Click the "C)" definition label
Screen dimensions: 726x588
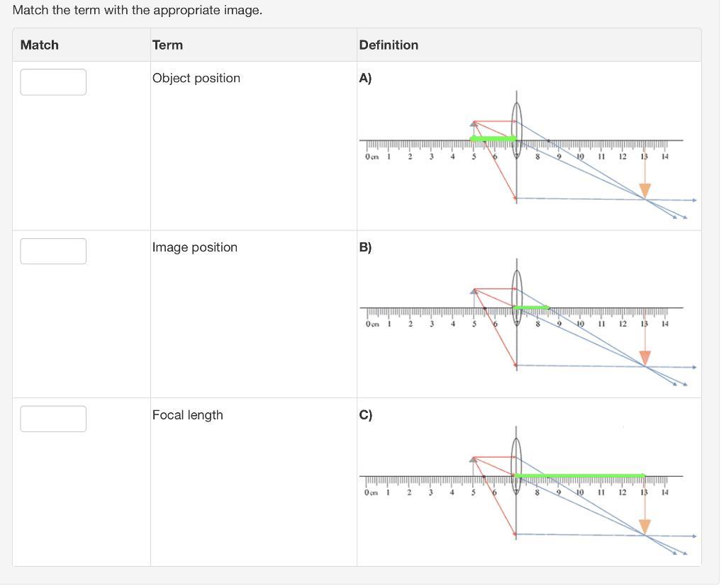pos(365,415)
